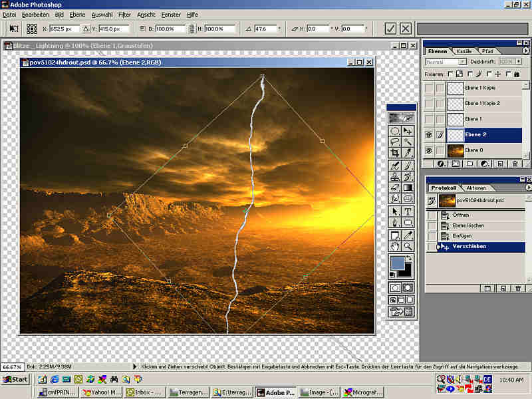This screenshot has height=399, width=532.
Task: Hide the Ebene 0 layer eye
Action: 429,150
